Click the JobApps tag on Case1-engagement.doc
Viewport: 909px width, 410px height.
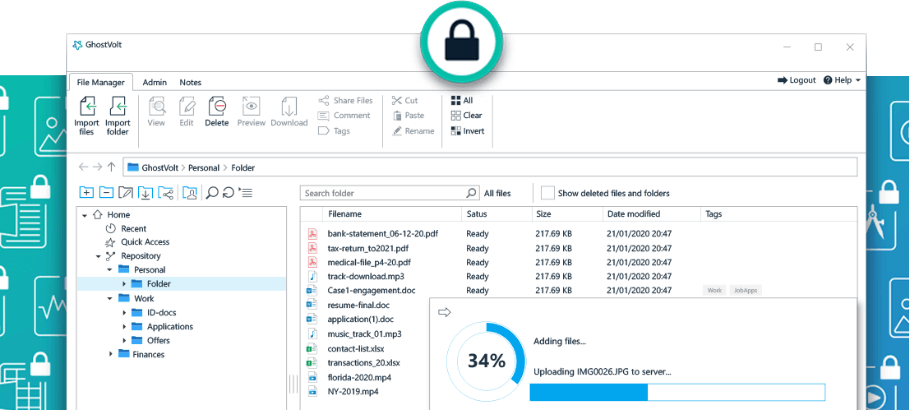click(x=746, y=290)
